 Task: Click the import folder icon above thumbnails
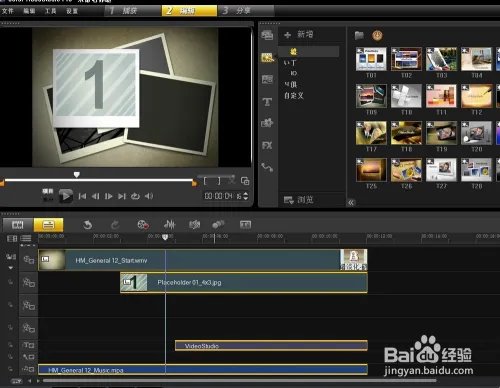tap(359, 35)
